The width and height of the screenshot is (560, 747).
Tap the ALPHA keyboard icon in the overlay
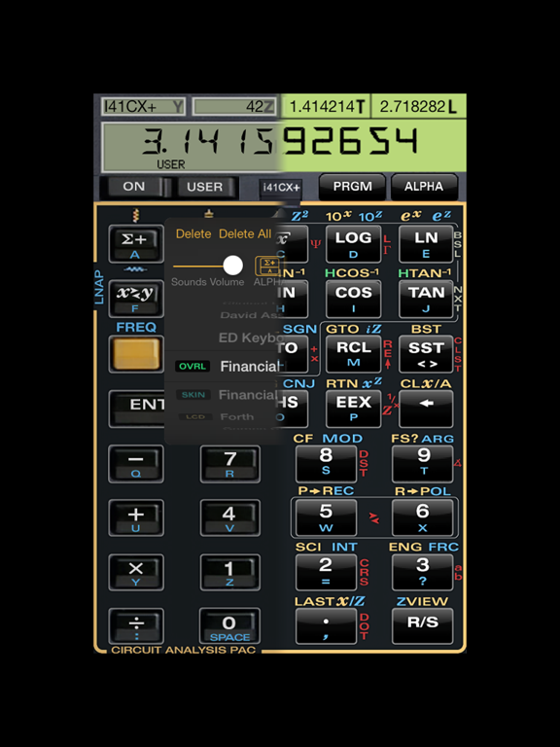click(x=269, y=267)
